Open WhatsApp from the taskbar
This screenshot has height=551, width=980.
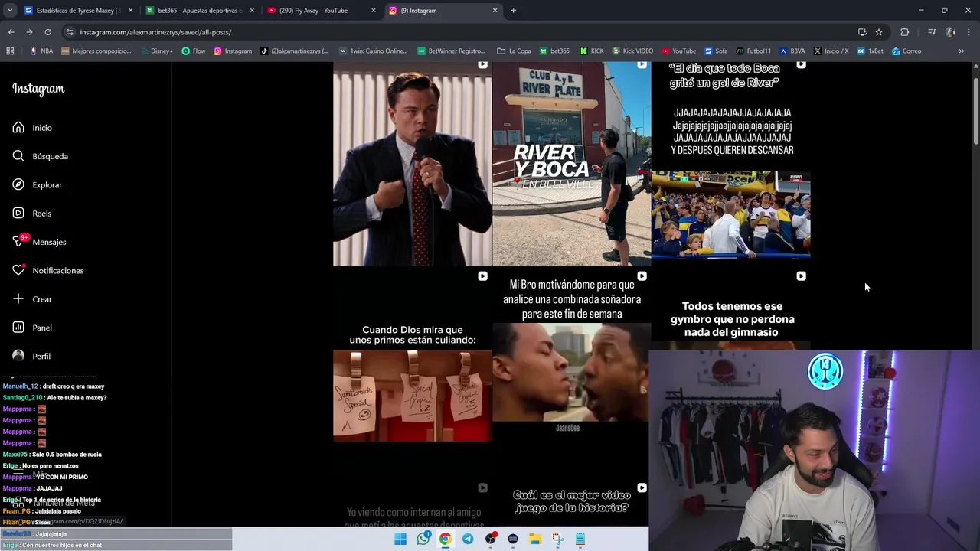tap(423, 540)
